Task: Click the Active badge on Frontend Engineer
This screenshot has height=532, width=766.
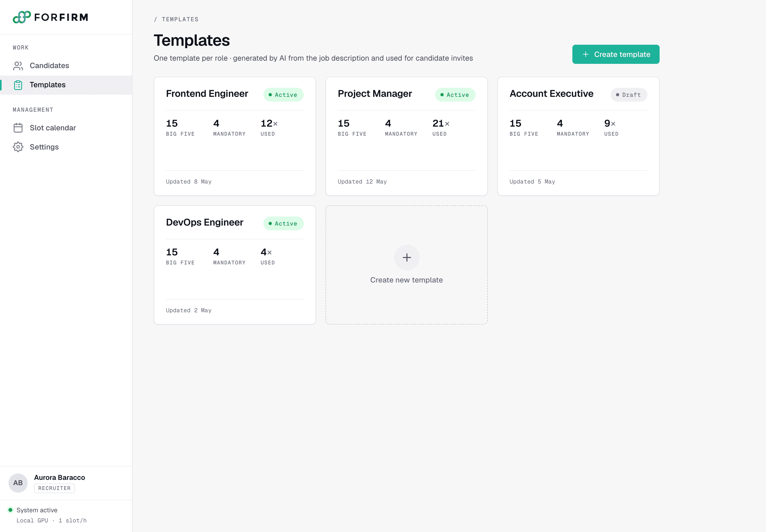Action: [283, 95]
